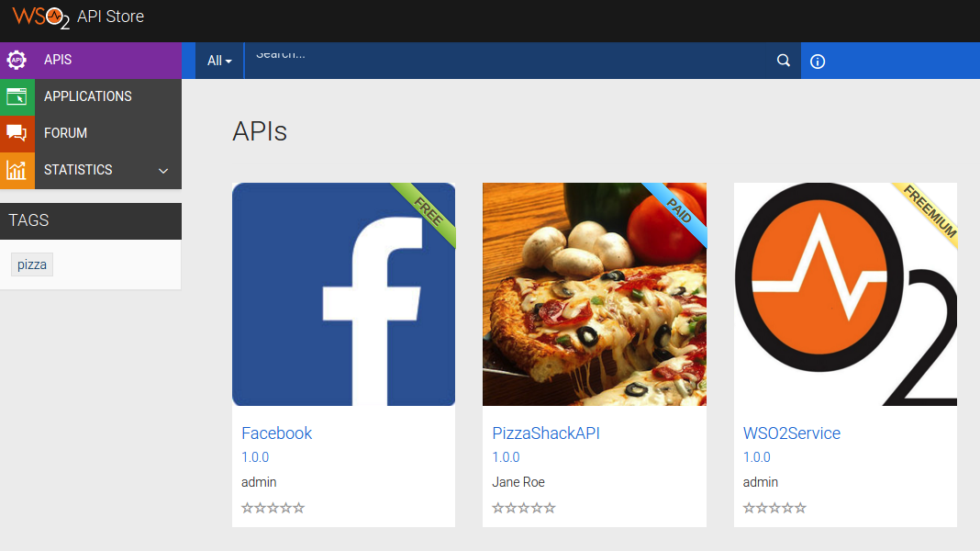Select the pizza tag filter
This screenshot has width=980, height=551.
tap(31, 264)
